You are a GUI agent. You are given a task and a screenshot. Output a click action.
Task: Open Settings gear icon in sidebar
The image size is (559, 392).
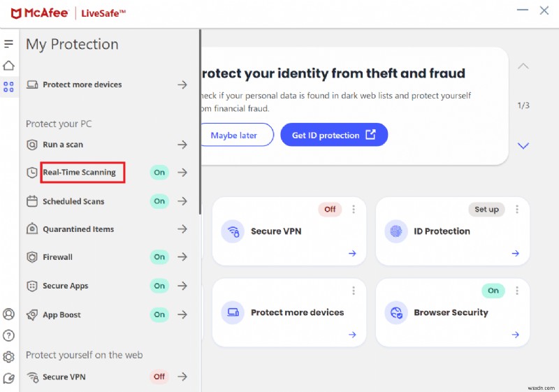point(8,357)
